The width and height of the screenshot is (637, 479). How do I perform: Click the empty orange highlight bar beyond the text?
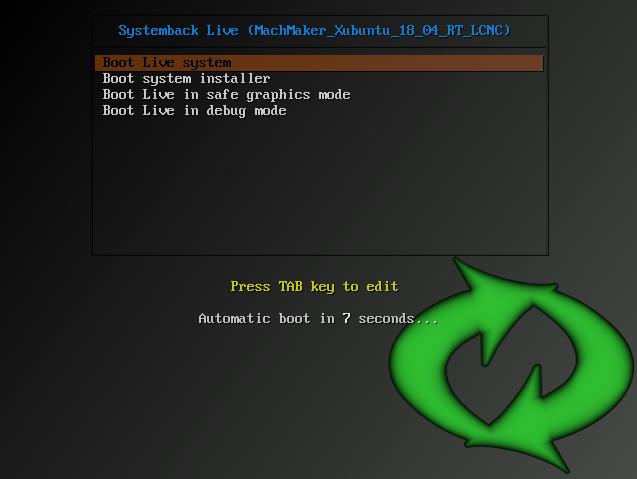coord(387,63)
